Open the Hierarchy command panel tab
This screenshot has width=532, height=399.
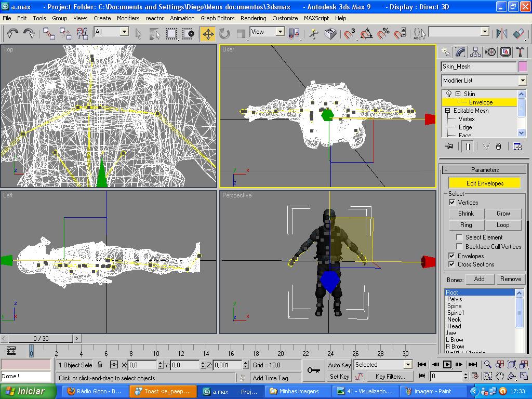(475, 52)
